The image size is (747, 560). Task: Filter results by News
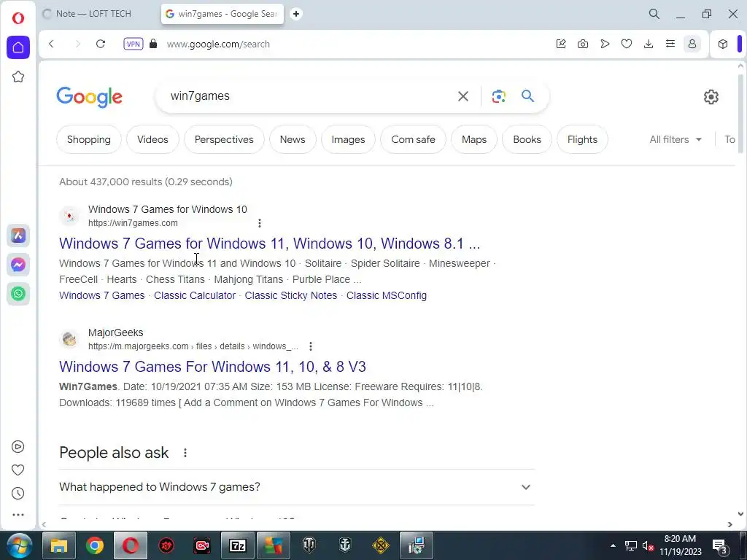click(293, 139)
